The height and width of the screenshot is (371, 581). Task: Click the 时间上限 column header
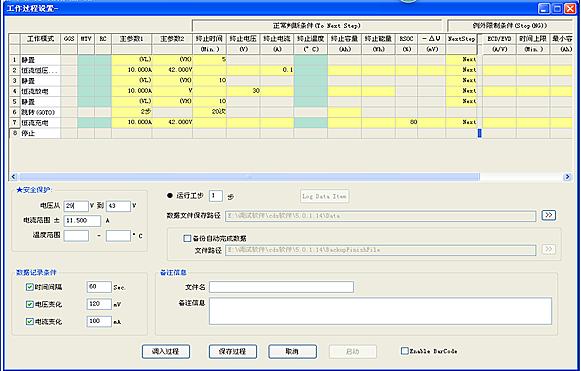click(533, 39)
